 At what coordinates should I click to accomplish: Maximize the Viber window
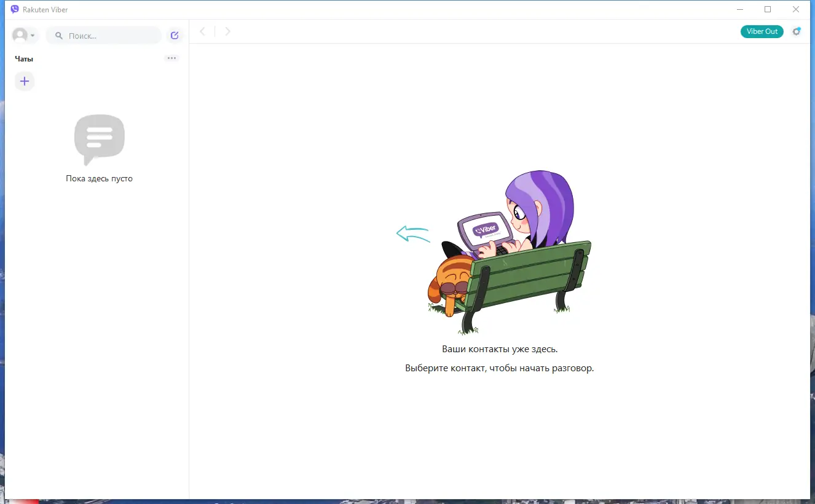click(x=768, y=9)
